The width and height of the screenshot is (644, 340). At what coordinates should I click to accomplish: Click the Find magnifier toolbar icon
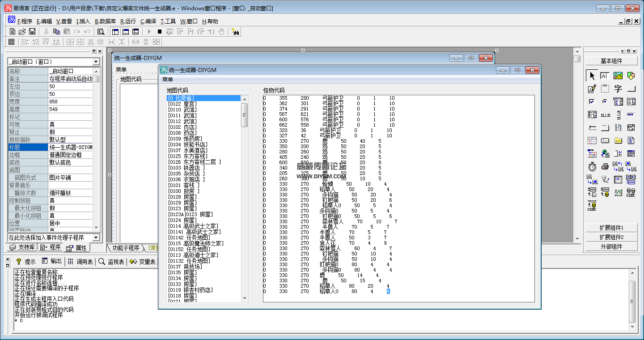(x=101, y=31)
